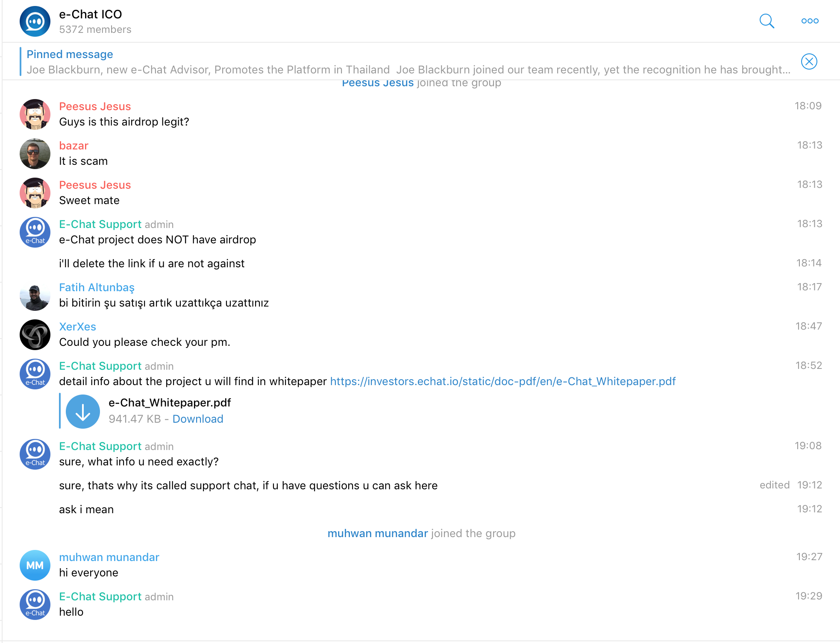Select the bazar sender name
The image size is (840, 643).
coord(73,146)
